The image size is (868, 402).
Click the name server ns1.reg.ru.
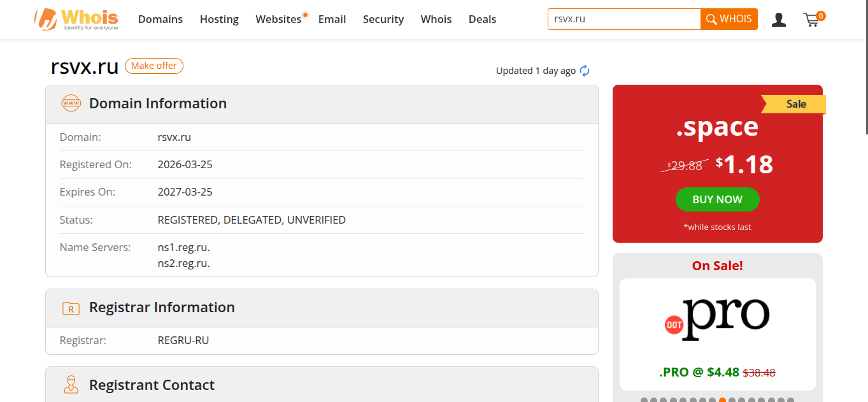tap(184, 247)
